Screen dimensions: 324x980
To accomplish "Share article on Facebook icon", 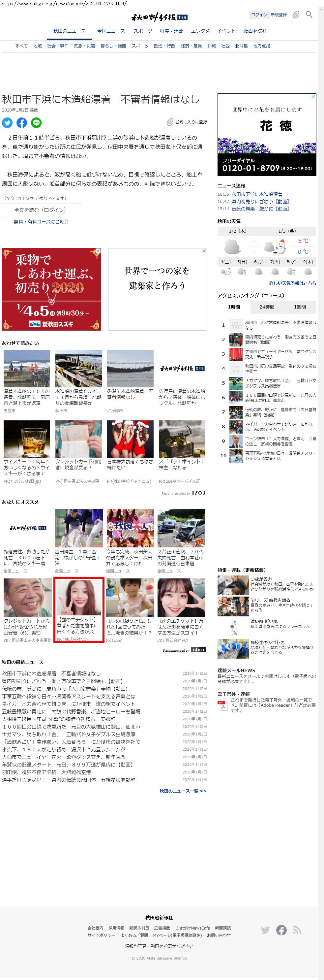I will (22, 122).
